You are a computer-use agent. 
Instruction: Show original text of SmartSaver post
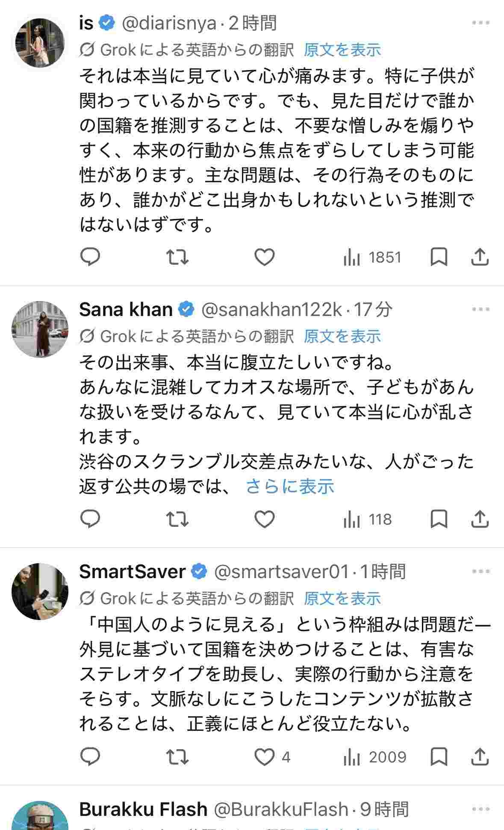pos(342,598)
